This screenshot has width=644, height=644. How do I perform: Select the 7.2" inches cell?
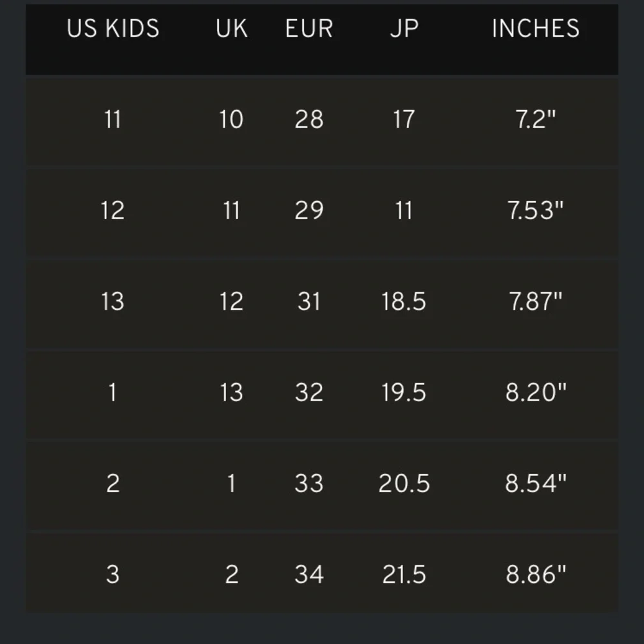tap(536, 120)
